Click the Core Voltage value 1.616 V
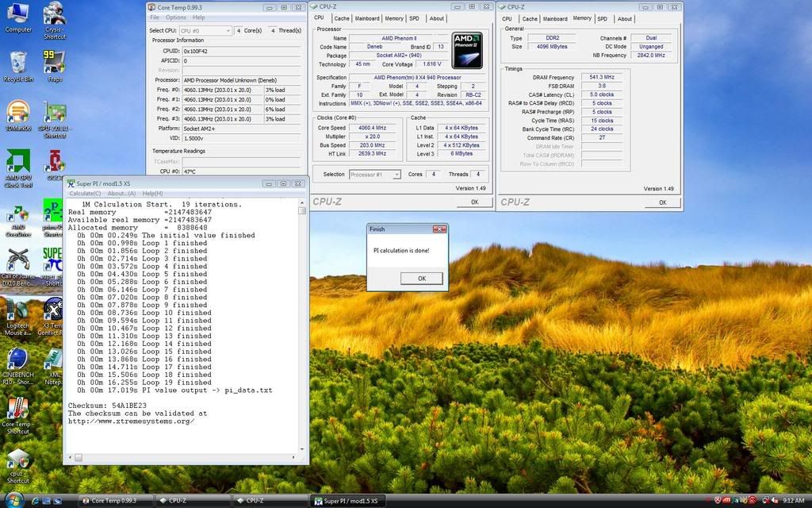The height and width of the screenshot is (508, 812). 432,64
